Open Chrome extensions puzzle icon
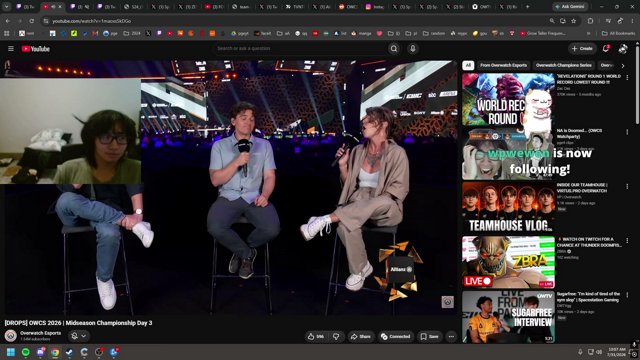The image size is (640, 360). coord(591,21)
